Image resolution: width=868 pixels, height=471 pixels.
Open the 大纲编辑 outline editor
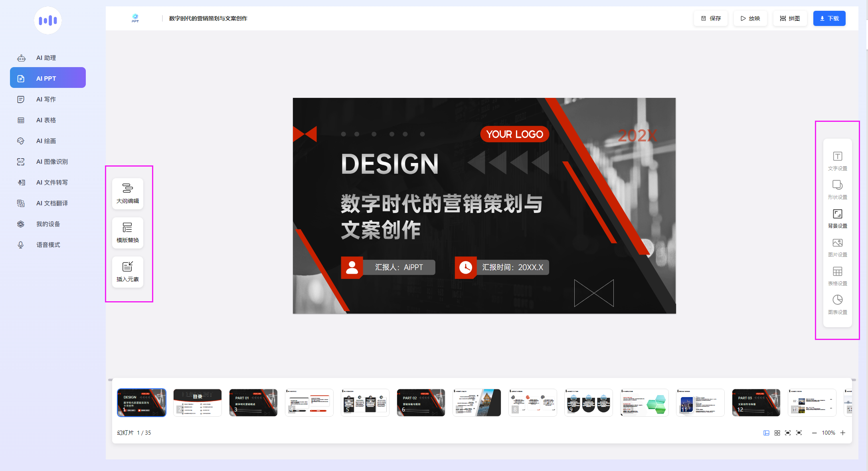tap(128, 193)
